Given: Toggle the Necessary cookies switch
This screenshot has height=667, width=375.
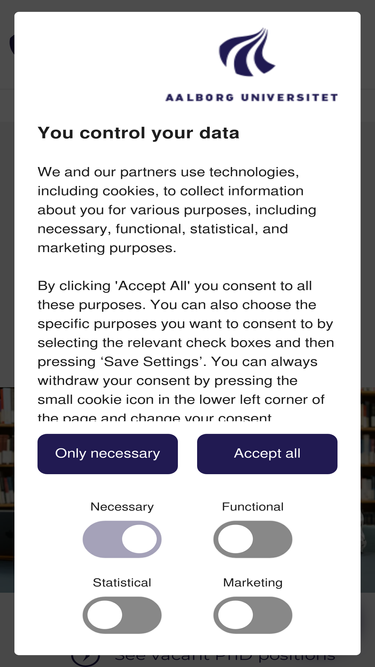Looking at the screenshot, I should pyautogui.click(x=122, y=539).
